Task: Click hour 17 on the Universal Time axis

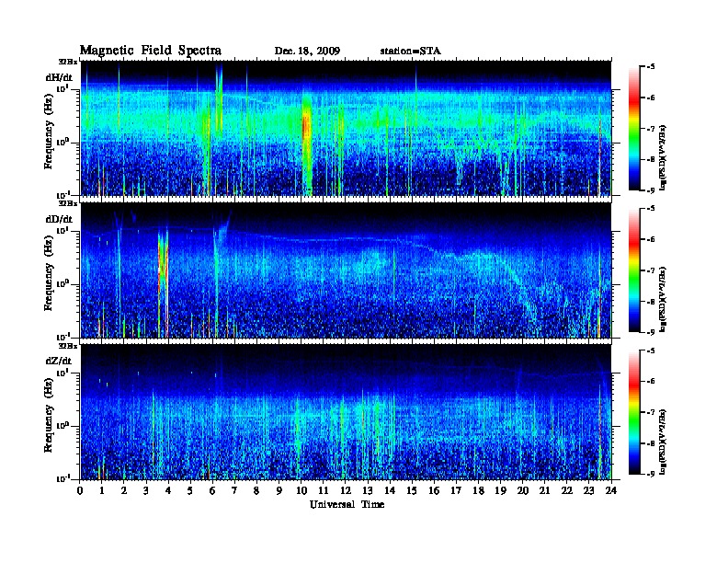Action: click(x=456, y=490)
